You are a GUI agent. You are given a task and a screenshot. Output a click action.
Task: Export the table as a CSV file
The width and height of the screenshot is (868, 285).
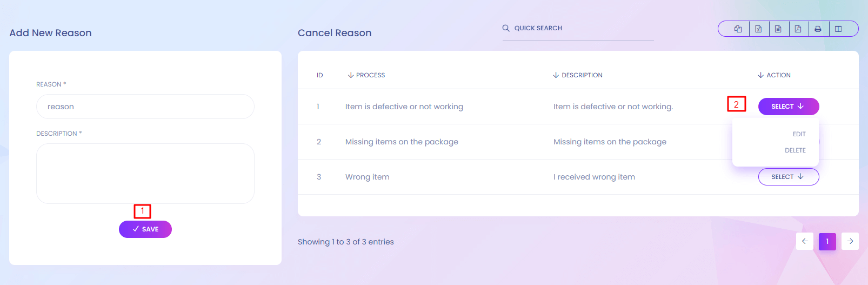click(x=778, y=29)
